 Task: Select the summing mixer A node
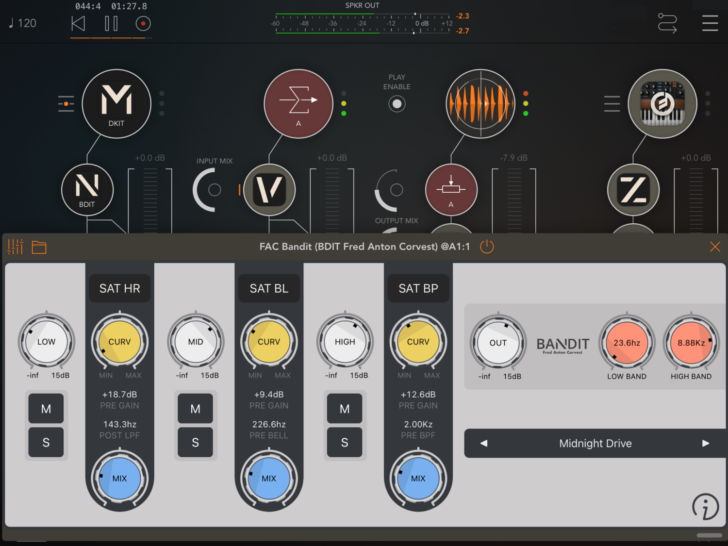click(x=299, y=104)
